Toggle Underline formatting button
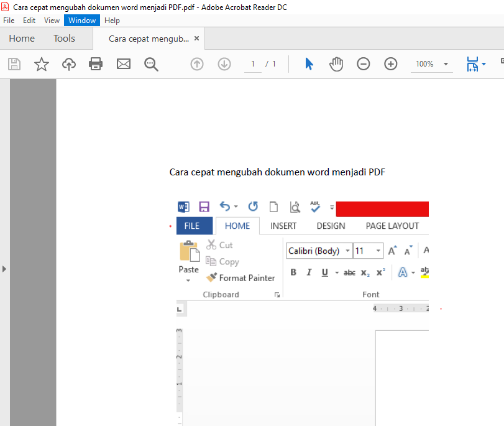Screen dimensions: 504x426 (x=324, y=272)
